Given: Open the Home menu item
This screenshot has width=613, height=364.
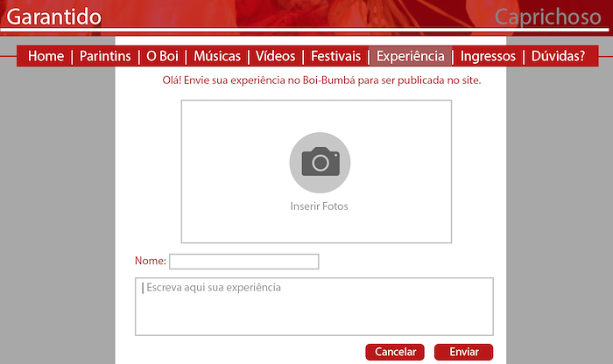Looking at the screenshot, I should click(x=46, y=56).
